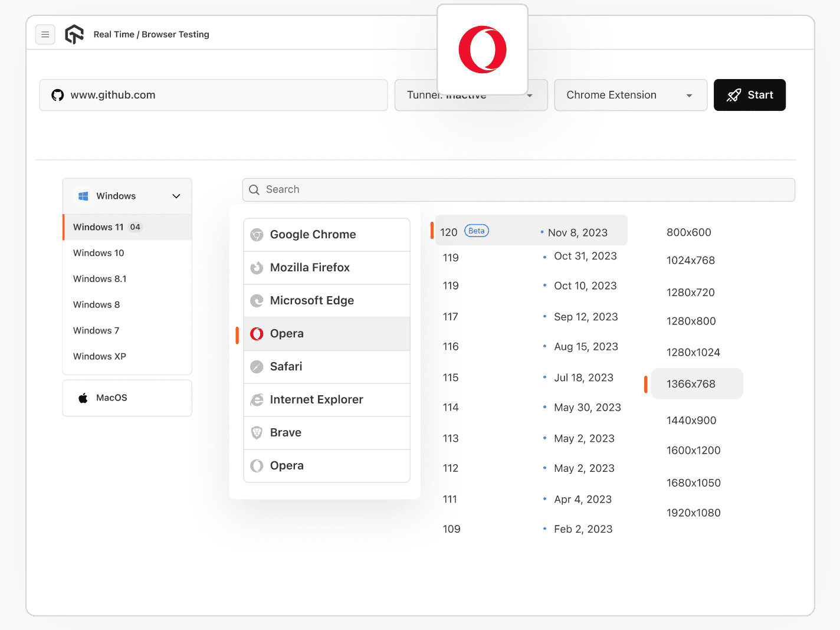Choose the Microsoft Edge browser icon
Viewport: 840px width, 630px height.
pyautogui.click(x=257, y=300)
